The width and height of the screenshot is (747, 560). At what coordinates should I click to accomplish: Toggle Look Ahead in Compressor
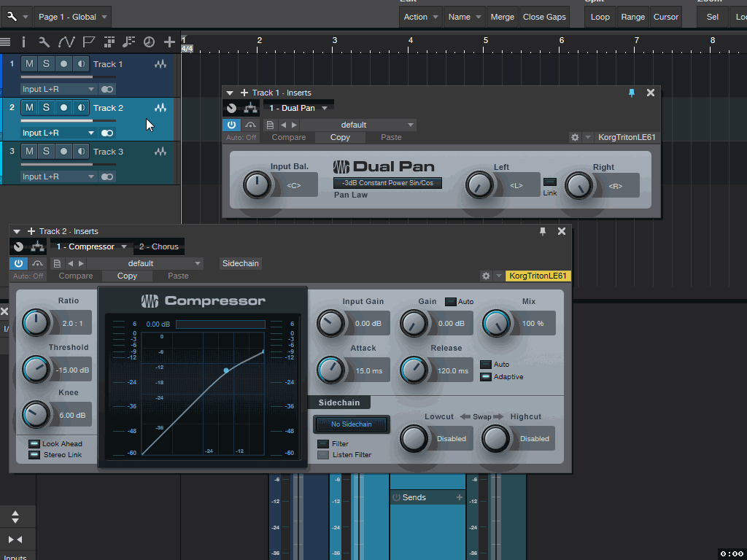[34, 444]
